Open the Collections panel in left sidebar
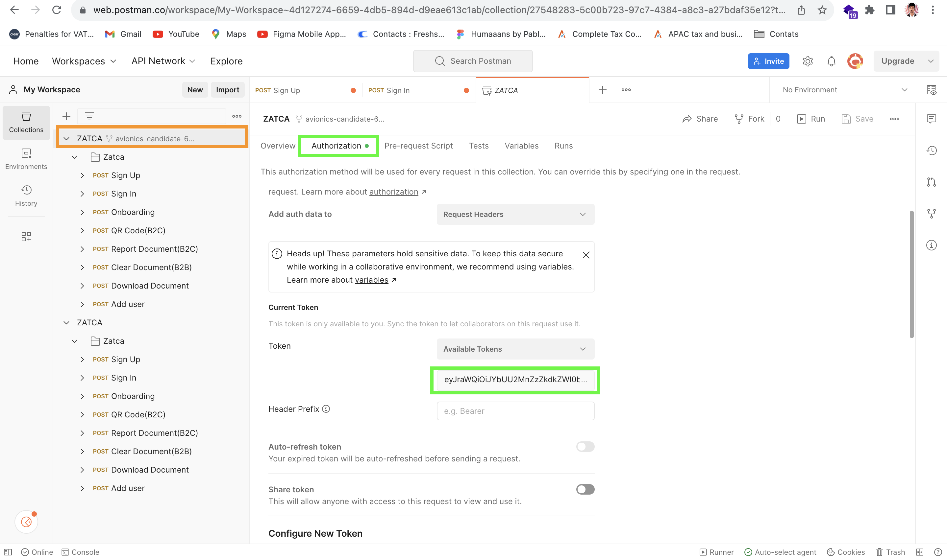The image size is (947, 560). click(x=26, y=123)
